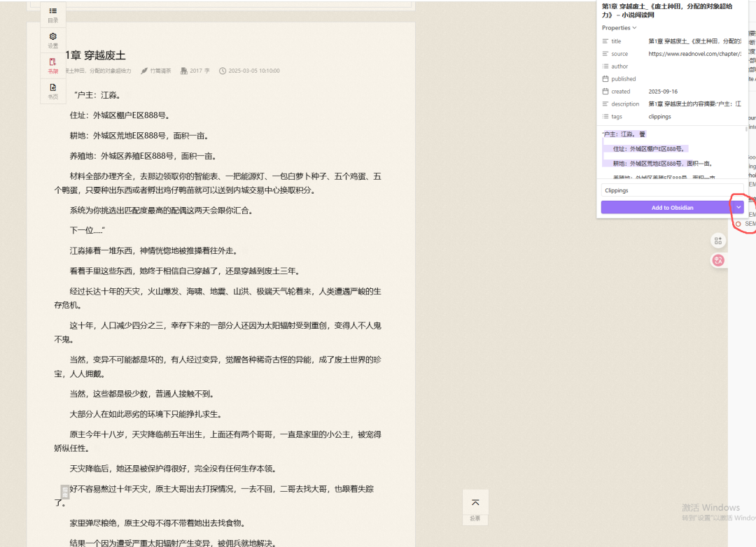Open the 目录 table of contents
The image size is (756, 547).
coord(52,14)
